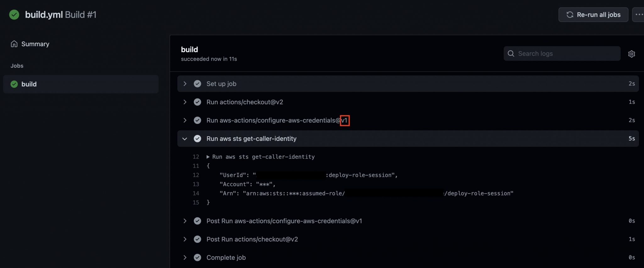Expand Post Run actions/checkout@v2 step
The height and width of the screenshot is (268, 644).
pos(185,239)
